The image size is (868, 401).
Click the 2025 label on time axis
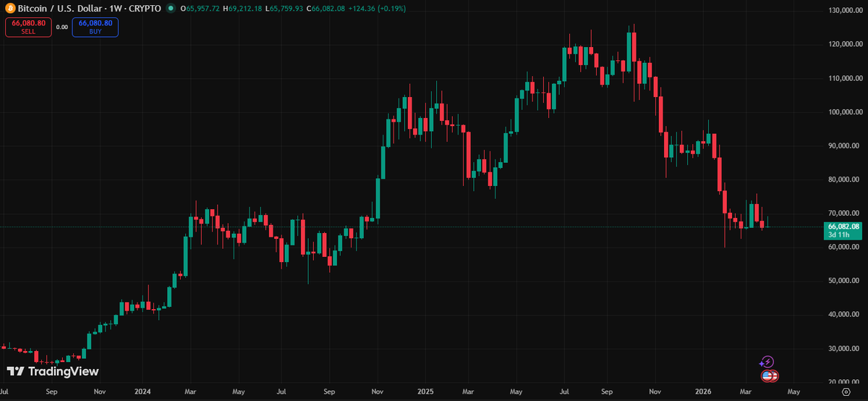(426, 392)
